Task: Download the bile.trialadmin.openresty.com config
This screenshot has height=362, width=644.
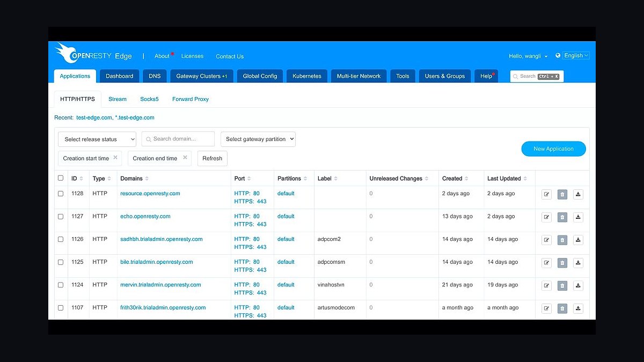Action: (x=578, y=263)
